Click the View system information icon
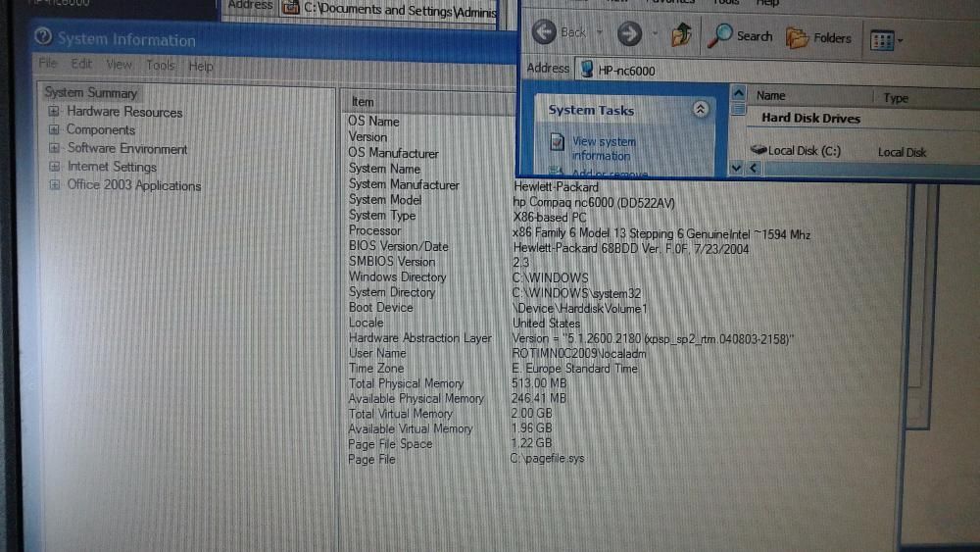Screen dimensions: 980x552 [557, 142]
